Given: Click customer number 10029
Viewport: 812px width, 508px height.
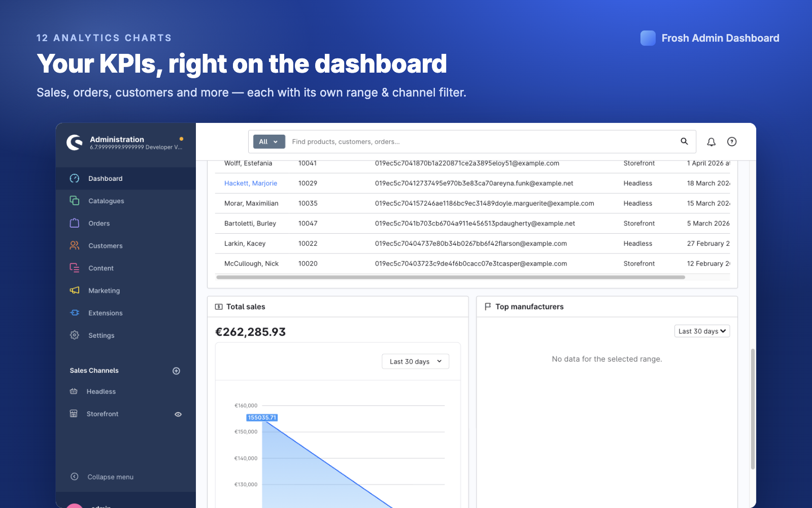Looking at the screenshot, I should coord(308,183).
